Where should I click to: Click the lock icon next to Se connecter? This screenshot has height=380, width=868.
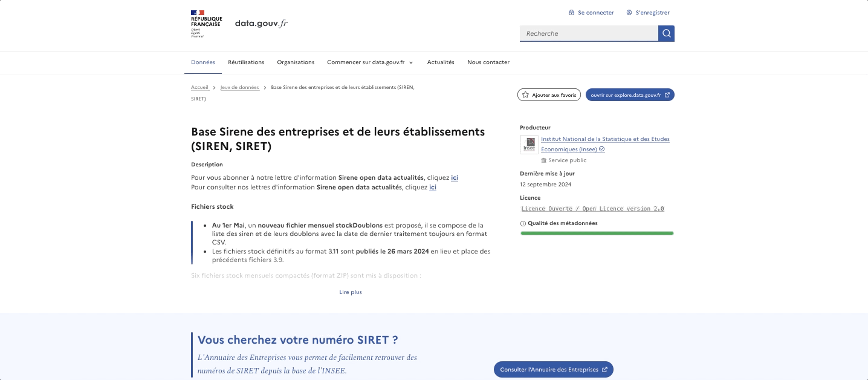pyautogui.click(x=571, y=13)
